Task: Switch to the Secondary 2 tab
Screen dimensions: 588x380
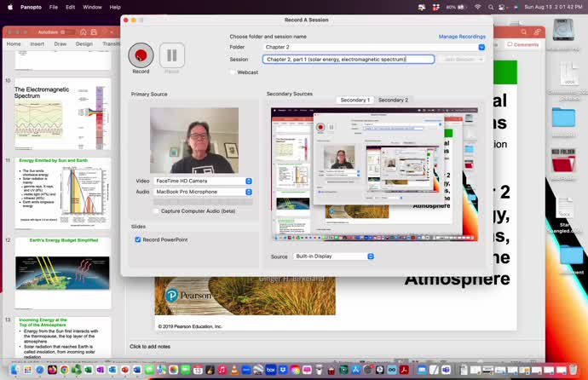Action: click(x=393, y=100)
